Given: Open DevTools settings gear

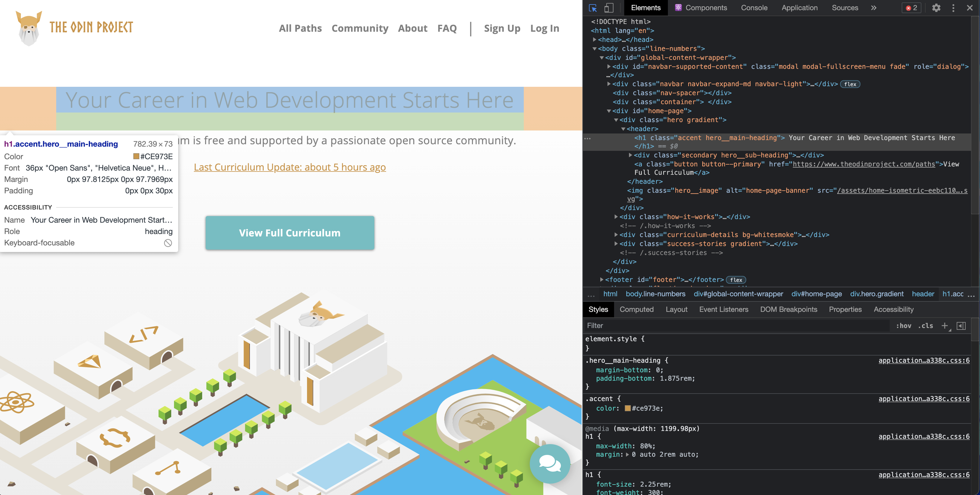Looking at the screenshot, I should [936, 8].
